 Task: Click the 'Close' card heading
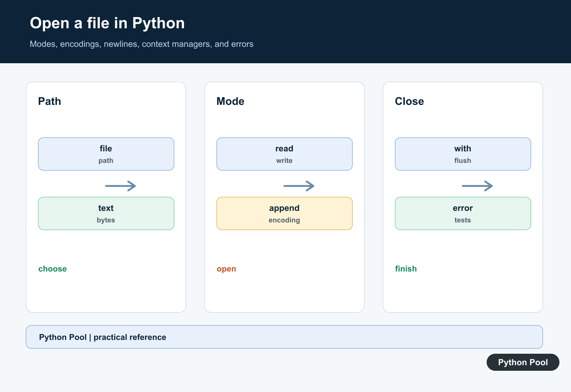click(409, 101)
